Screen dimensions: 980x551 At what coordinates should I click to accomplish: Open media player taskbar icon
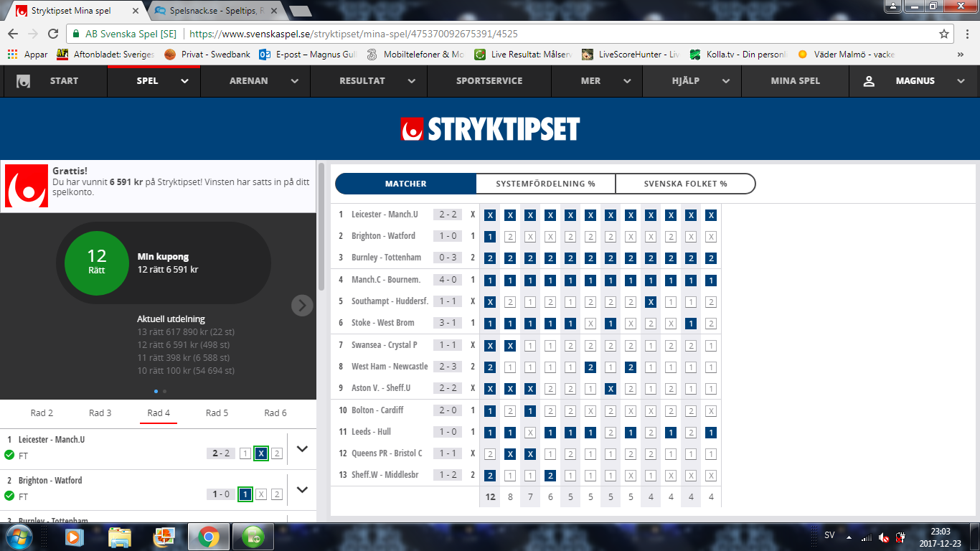[75, 537]
